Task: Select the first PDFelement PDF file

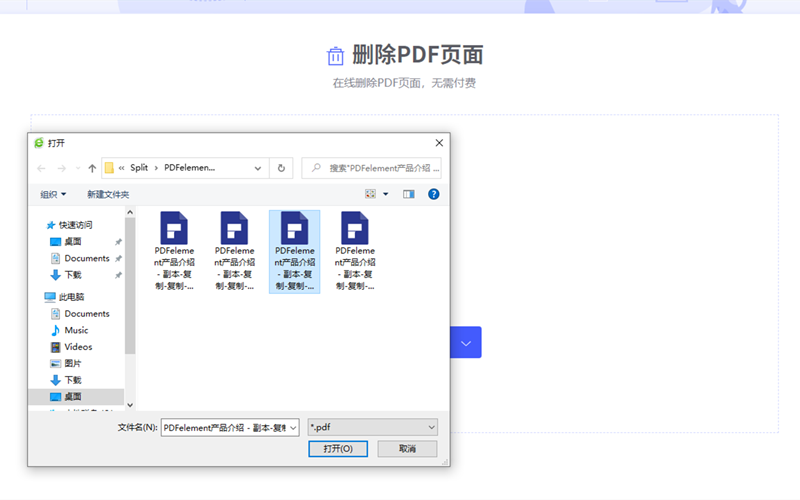Action: point(174,250)
